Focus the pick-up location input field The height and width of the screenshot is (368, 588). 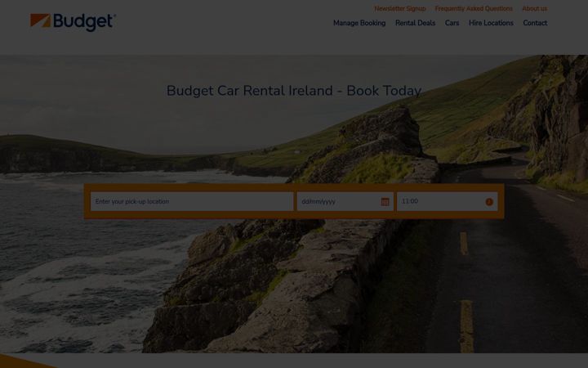pyautogui.click(x=192, y=201)
